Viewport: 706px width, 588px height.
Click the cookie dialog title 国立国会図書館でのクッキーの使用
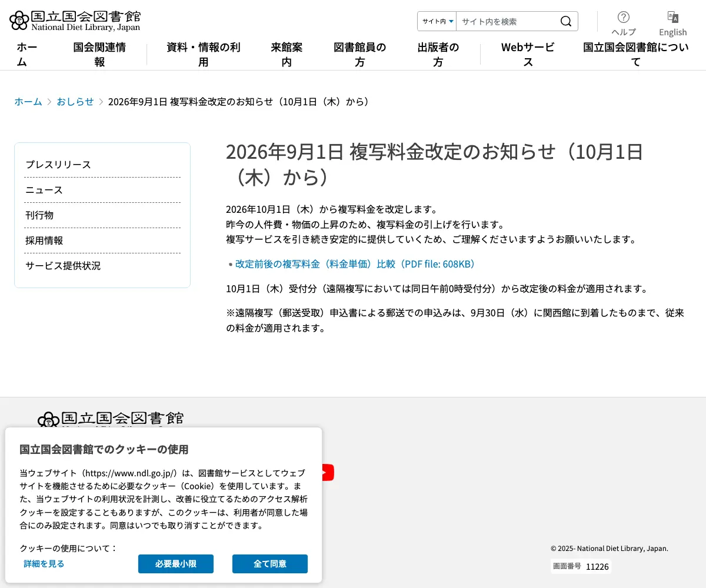(104, 450)
